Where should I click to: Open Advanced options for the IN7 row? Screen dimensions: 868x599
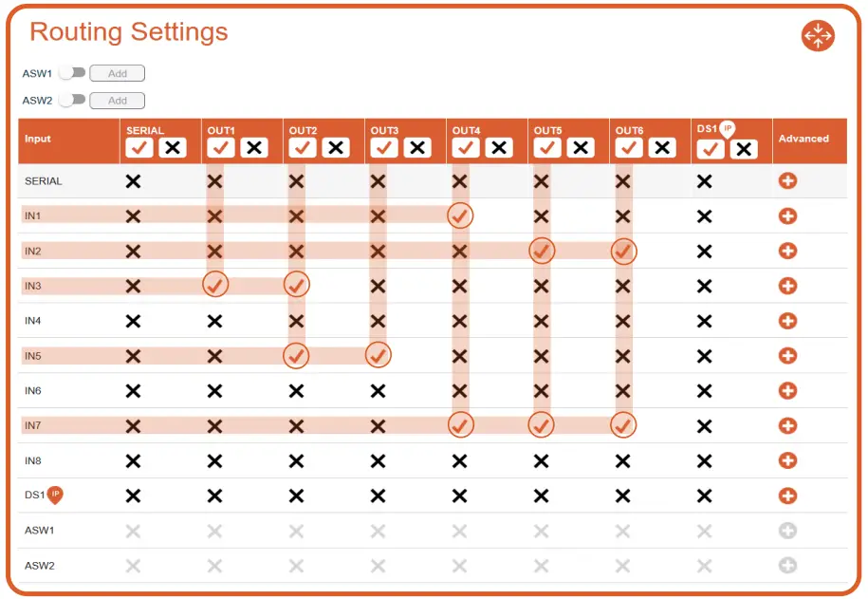(x=787, y=425)
